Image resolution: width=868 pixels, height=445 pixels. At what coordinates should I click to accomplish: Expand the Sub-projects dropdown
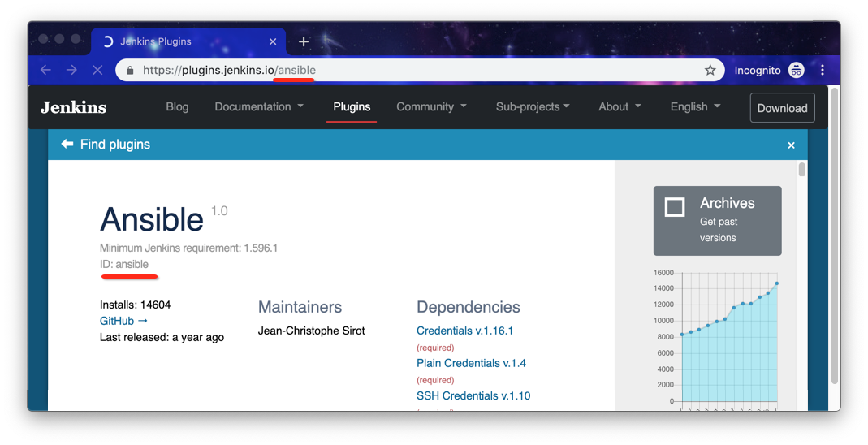[533, 107]
